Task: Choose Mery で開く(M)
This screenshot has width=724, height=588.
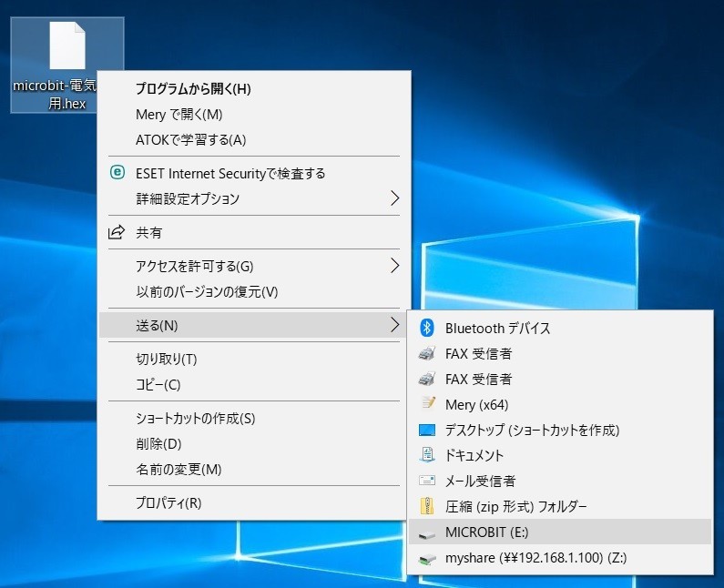Action: tap(254, 114)
